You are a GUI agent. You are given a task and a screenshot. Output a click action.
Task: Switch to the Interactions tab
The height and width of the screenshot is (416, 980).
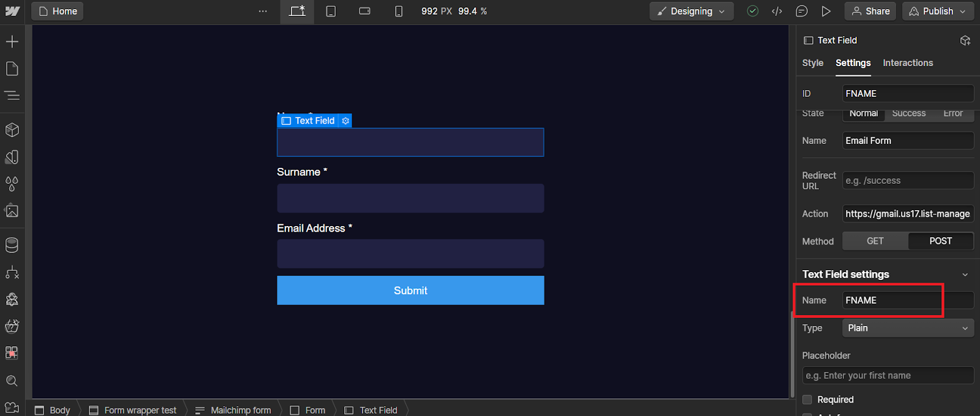pos(908,63)
